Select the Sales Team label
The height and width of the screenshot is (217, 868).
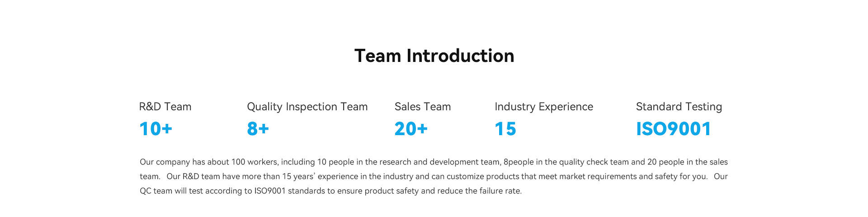(423, 107)
